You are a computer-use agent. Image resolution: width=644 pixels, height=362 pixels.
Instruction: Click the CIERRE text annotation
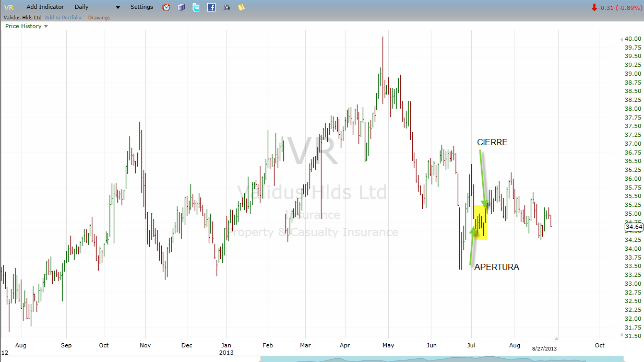tap(492, 142)
